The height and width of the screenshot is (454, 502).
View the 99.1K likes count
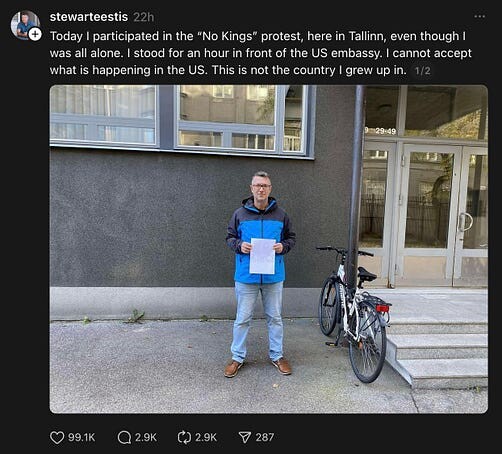(81, 437)
